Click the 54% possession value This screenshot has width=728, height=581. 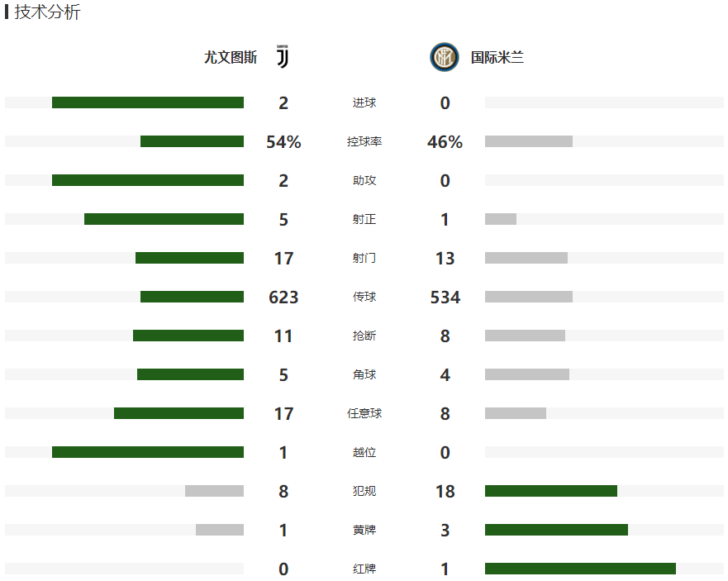point(283,141)
